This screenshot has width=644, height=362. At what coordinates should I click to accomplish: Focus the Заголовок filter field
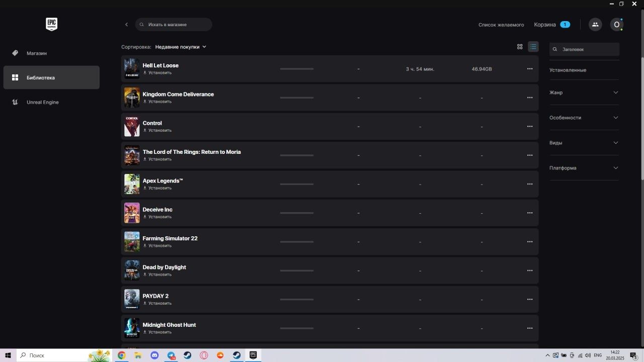(584, 49)
